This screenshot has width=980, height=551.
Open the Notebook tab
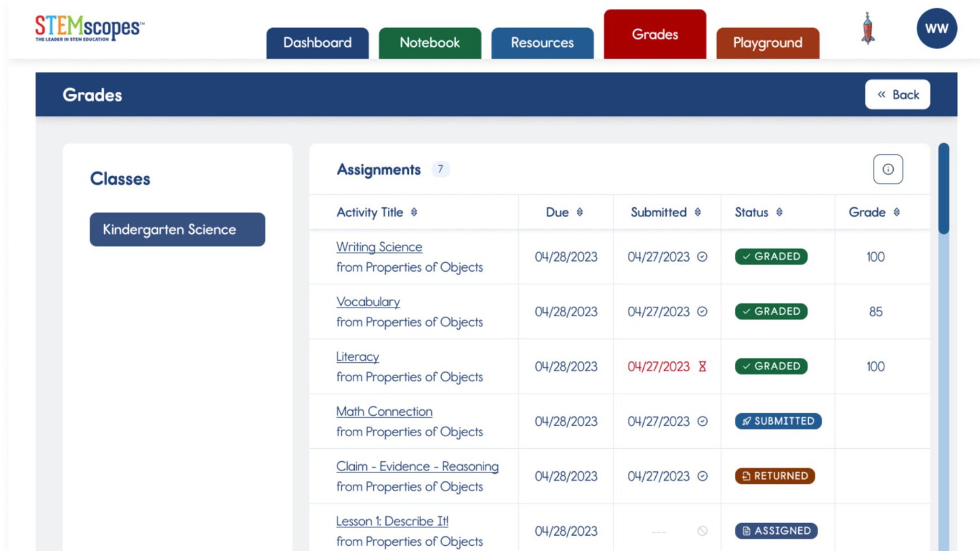[429, 43]
